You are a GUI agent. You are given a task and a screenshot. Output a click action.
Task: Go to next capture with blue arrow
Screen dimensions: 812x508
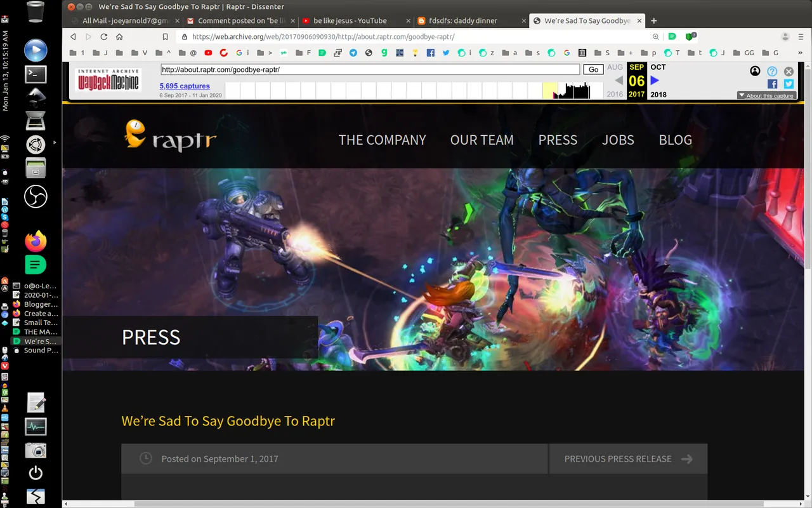click(x=655, y=81)
